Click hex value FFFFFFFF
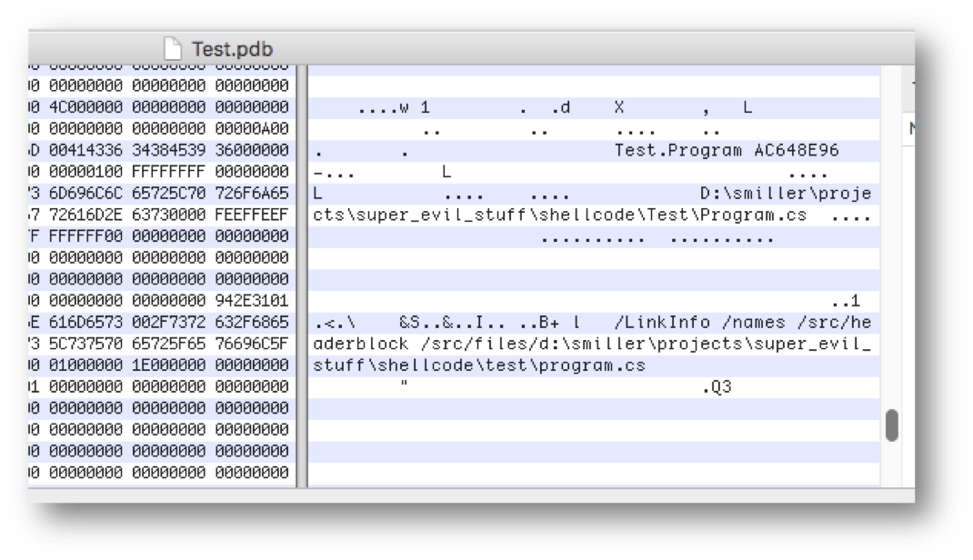The width and height of the screenshot is (973, 560). (x=169, y=171)
